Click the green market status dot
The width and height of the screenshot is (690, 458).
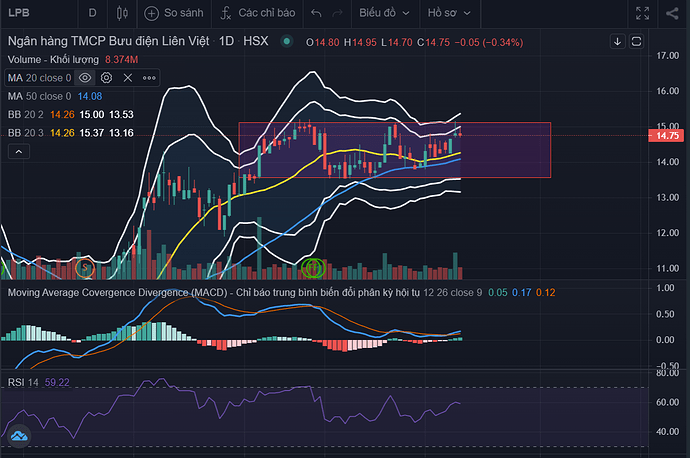click(x=286, y=41)
